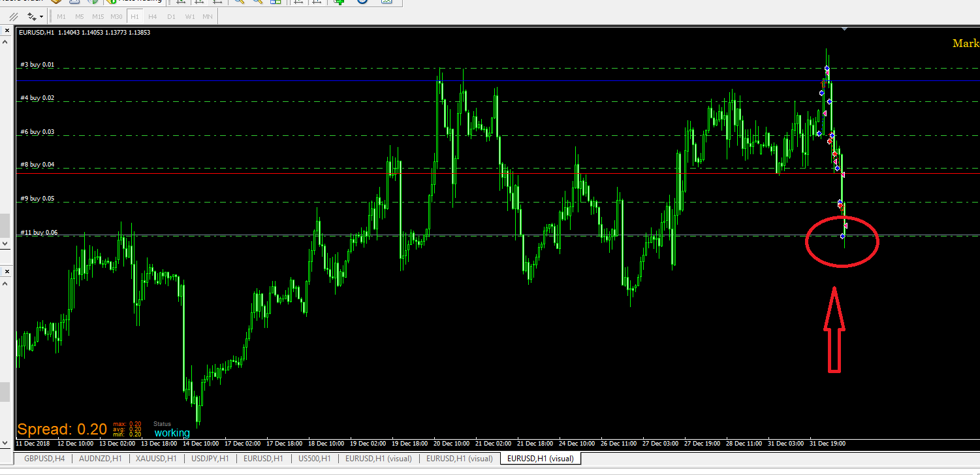Set chart to MN monthly timeframe
Image resolution: width=980 pixels, height=475 pixels.
[x=207, y=16]
